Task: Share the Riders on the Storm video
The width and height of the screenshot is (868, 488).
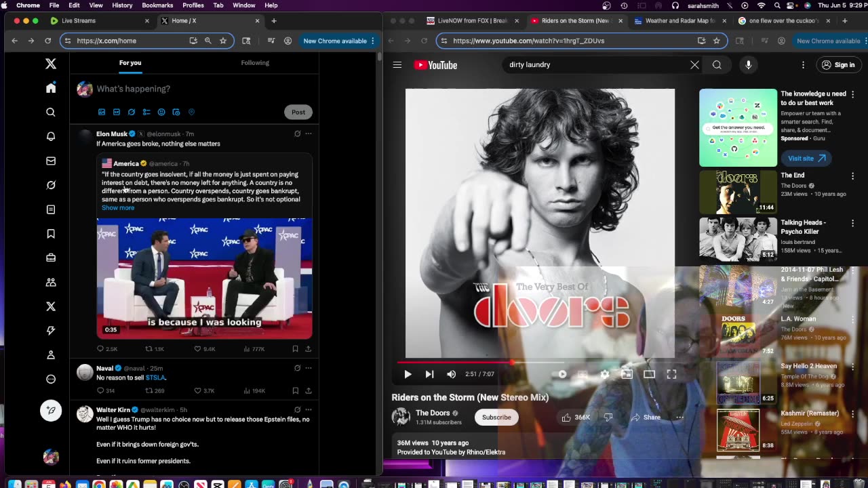Action: pyautogui.click(x=645, y=418)
